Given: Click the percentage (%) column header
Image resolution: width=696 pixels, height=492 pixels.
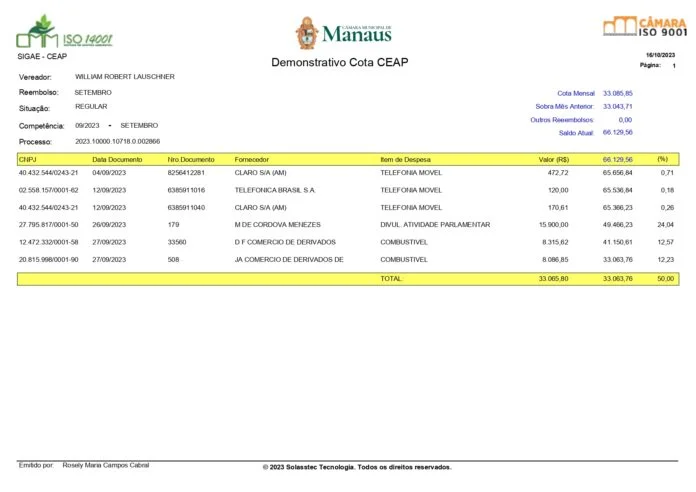Looking at the screenshot, I should [x=662, y=159].
